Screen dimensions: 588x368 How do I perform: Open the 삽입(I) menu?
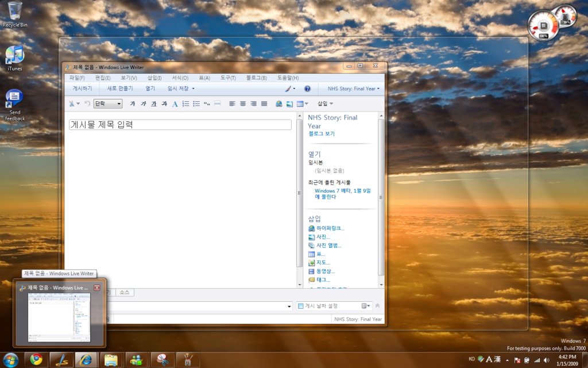pyautogui.click(x=154, y=78)
